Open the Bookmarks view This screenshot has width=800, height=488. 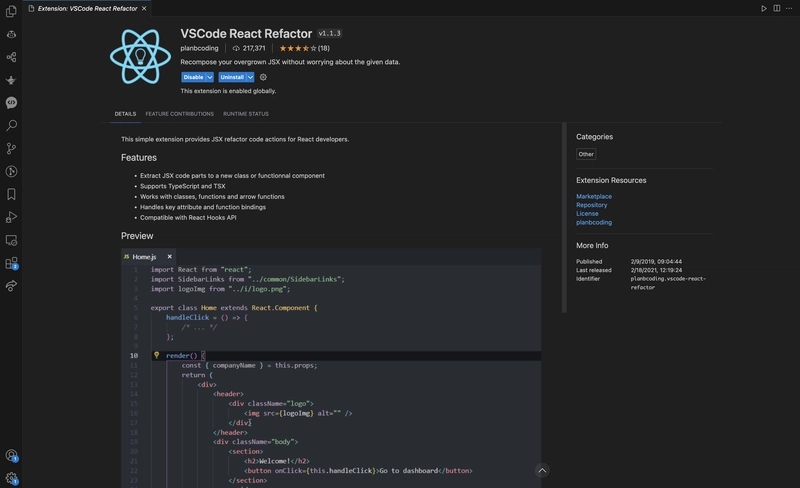pyautogui.click(x=11, y=194)
